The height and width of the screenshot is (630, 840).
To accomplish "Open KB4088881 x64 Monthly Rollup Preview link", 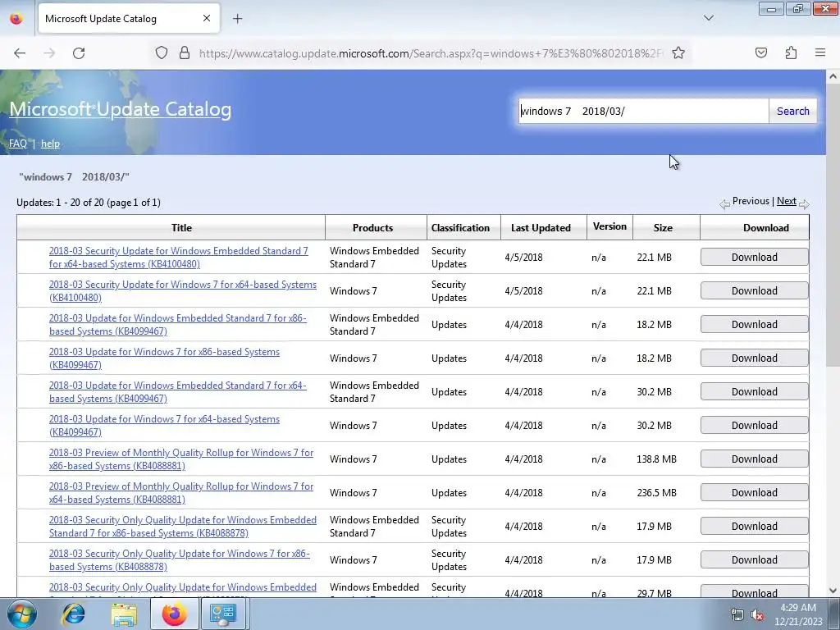I will pos(181,493).
